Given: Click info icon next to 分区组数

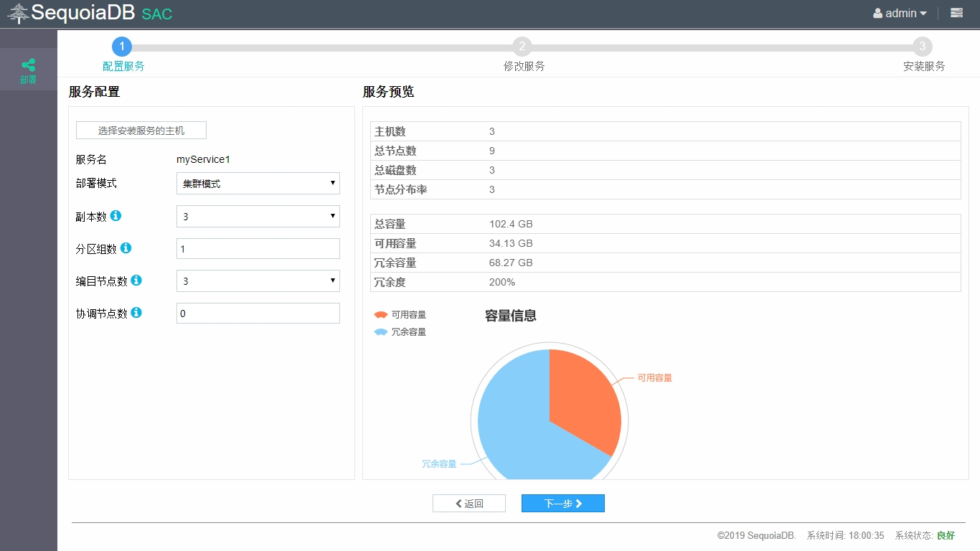Looking at the screenshot, I should 126,248.
